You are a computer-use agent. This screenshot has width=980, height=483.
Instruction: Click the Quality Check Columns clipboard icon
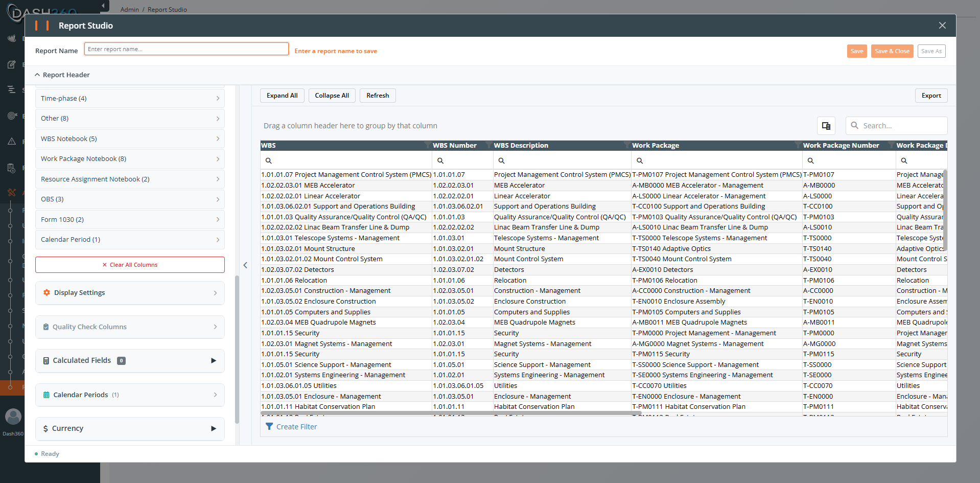point(46,327)
